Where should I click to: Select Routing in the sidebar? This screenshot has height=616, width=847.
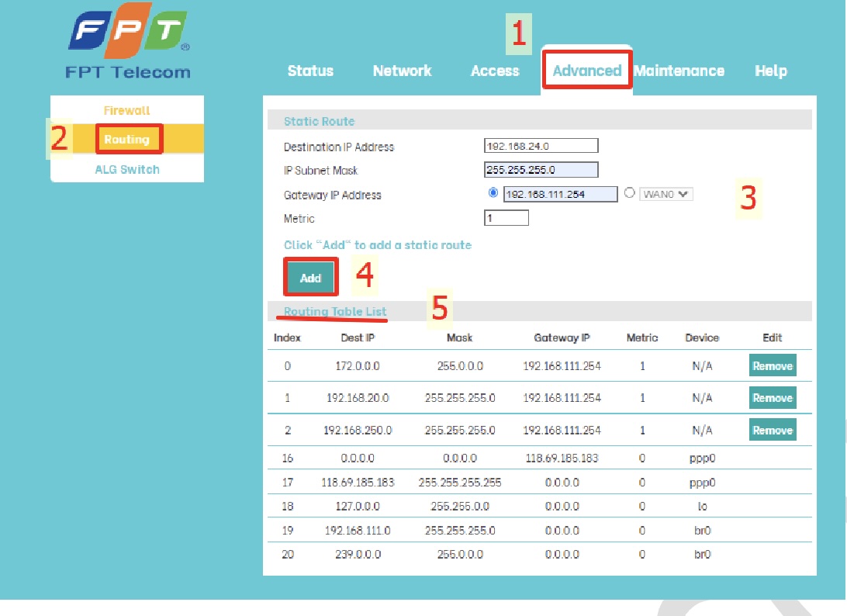click(127, 140)
